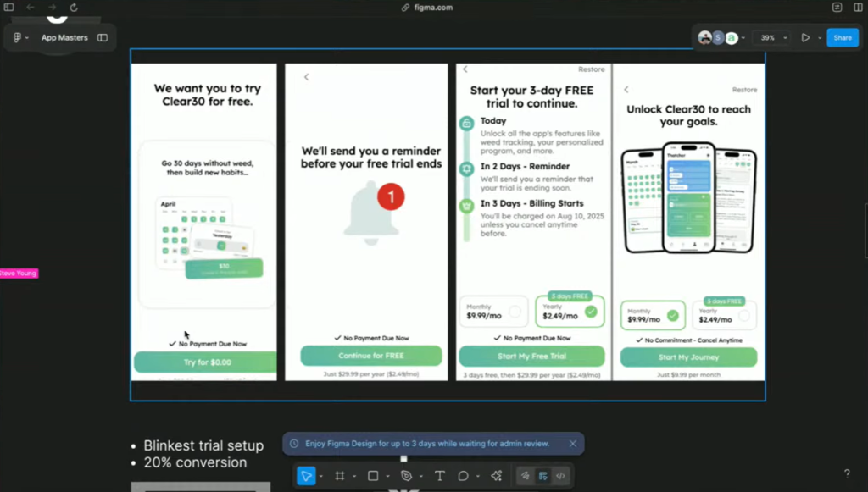Click the blue Share button
The width and height of the screenshot is (868, 492).
coord(842,37)
